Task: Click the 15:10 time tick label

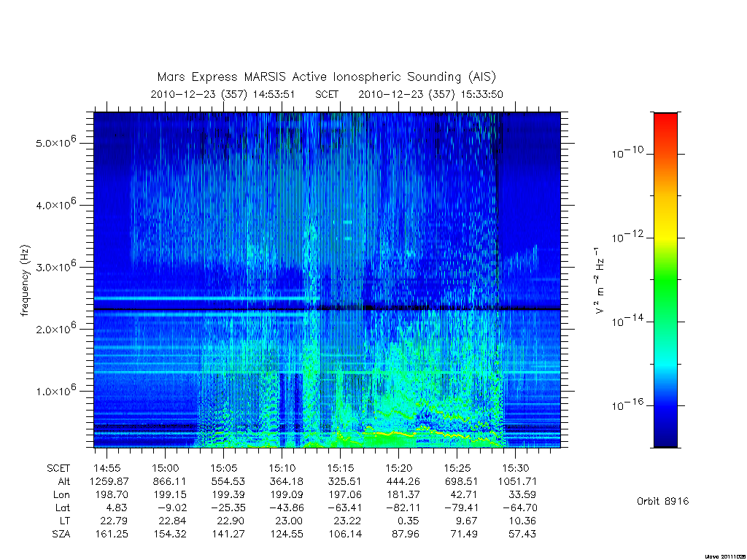Action: coord(282,469)
